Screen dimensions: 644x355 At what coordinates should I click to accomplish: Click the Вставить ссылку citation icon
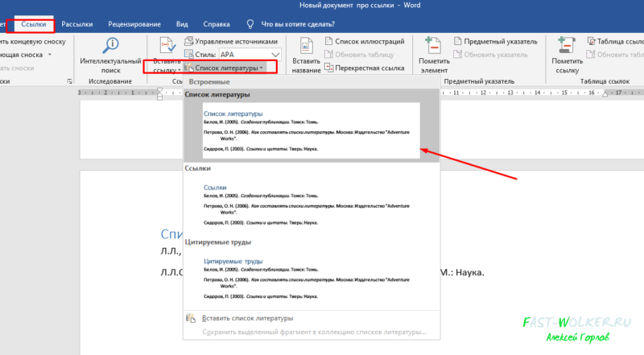click(x=167, y=45)
